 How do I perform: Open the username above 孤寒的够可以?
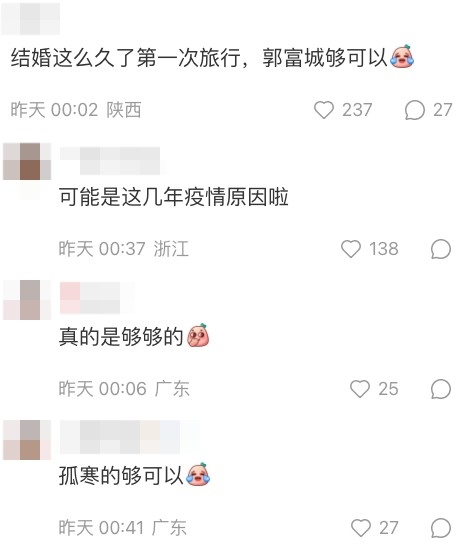[120, 438]
